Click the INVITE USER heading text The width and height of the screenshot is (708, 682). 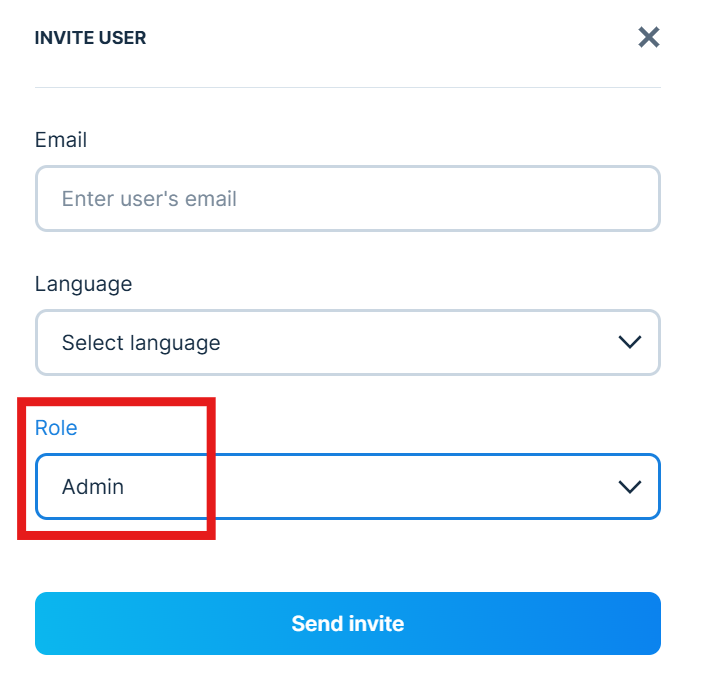tap(90, 38)
